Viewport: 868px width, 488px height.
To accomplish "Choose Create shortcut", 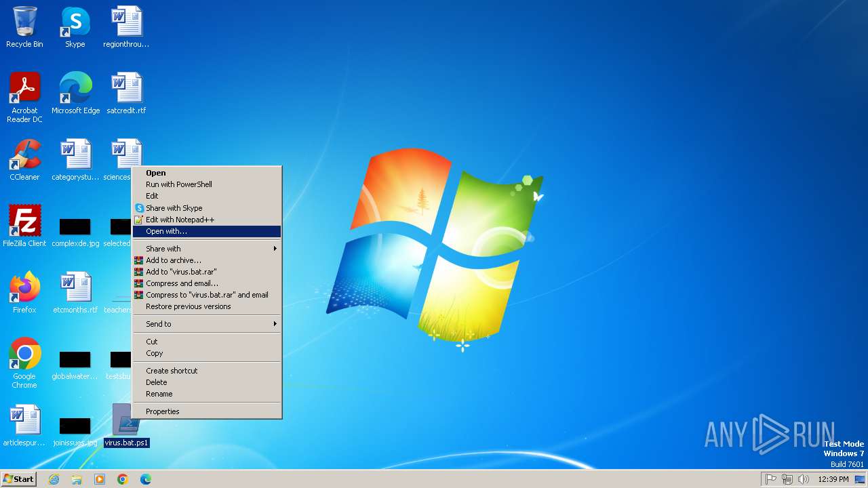I will (x=207, y=371).
